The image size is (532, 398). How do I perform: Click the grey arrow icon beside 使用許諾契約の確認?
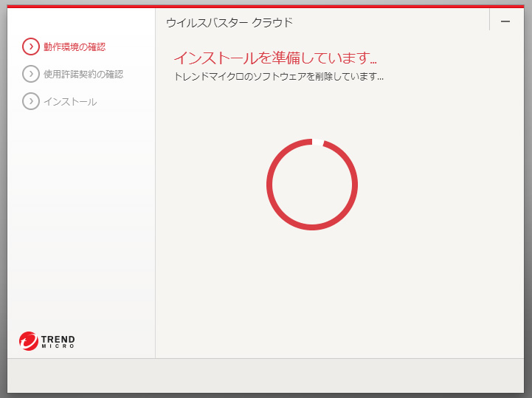click(31, 74)
